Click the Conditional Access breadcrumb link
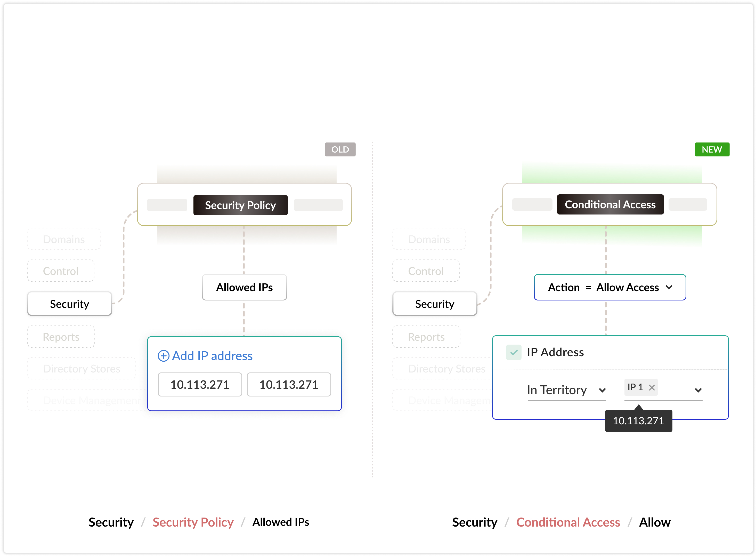Screen dimensions: 756x556 [568, 522]
